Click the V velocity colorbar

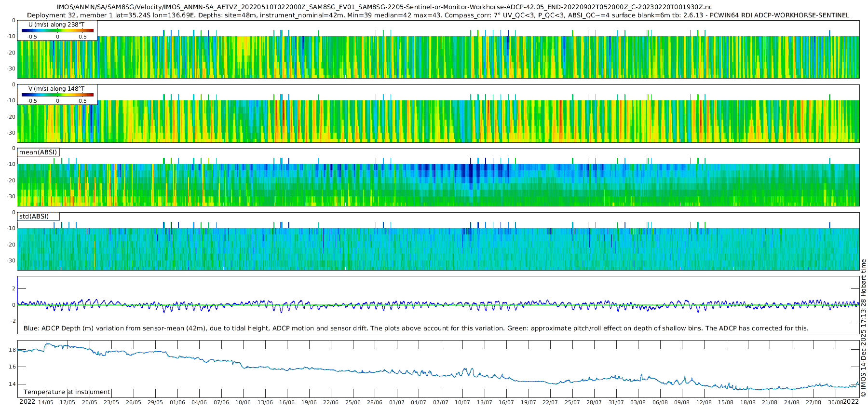(x=57, y=95)
